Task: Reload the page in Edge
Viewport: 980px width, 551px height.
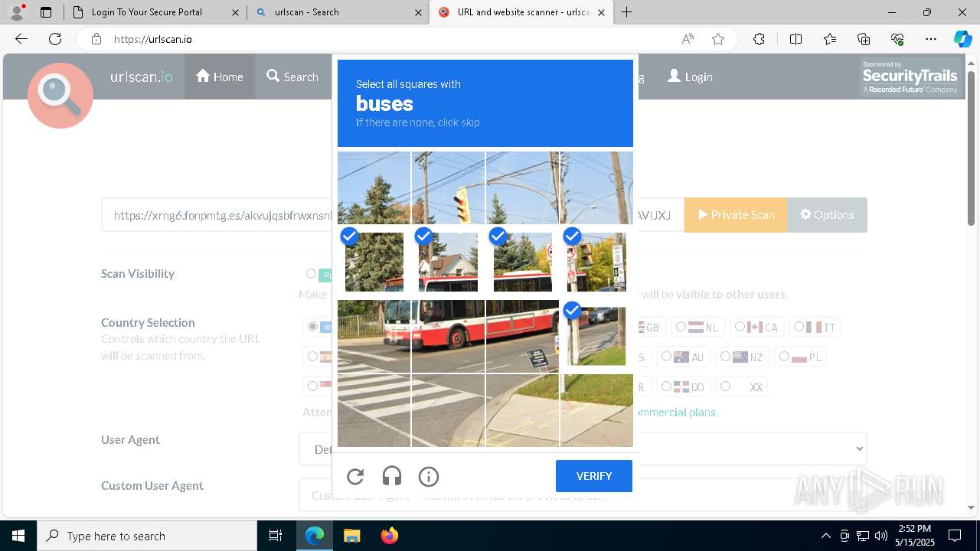Action: pos(55,39)
